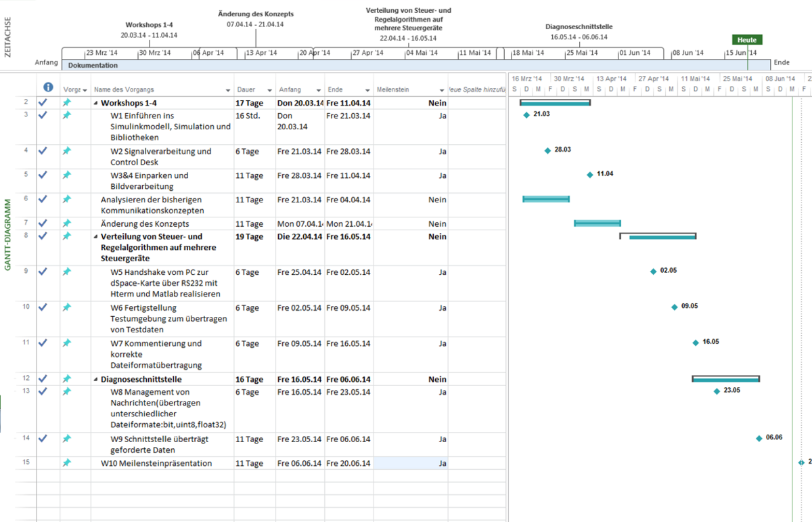Screen dimensions: 812x522
Task: Click the 09.05 milestone diamond marker
Action: [674, 307]
